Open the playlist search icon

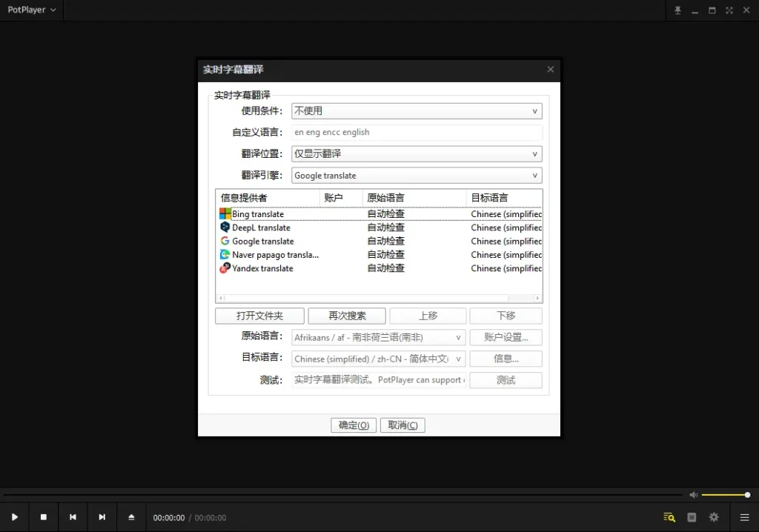click(x=669, y=517)
